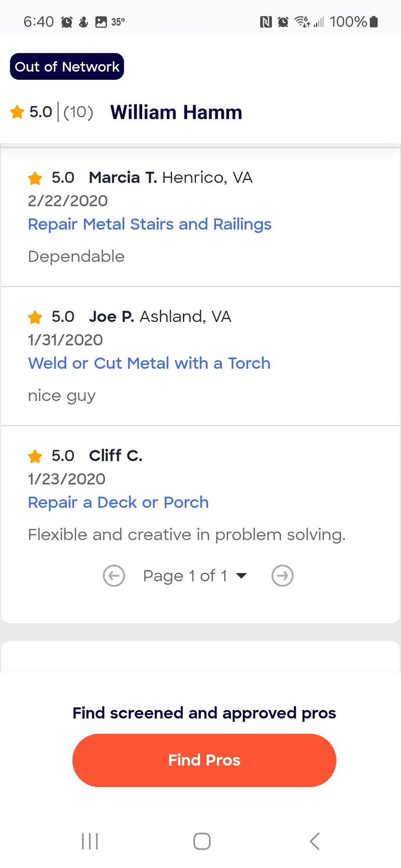Tap the William Hamm profile name
401x868 pixels.
pos(176,112)
